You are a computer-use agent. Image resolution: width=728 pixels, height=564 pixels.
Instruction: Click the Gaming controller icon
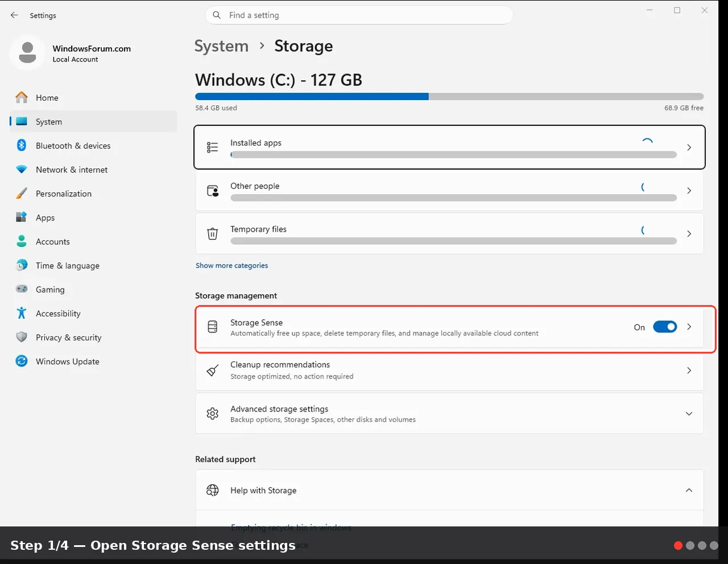[x=22, y=289]
